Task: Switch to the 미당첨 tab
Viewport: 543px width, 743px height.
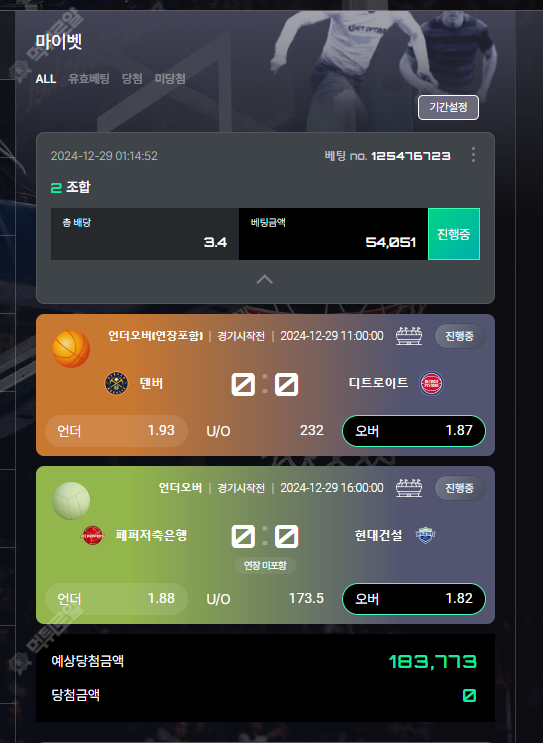Action: (170, 79)
